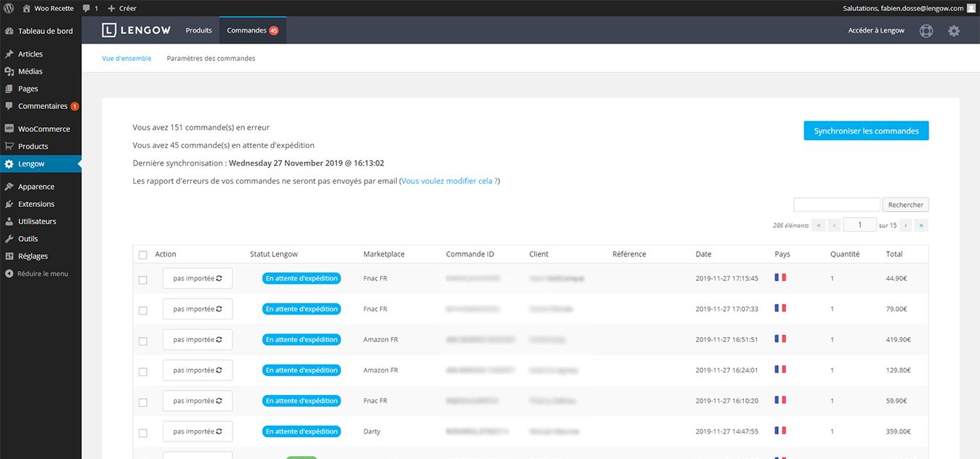Viewport: 980px width, 459px height.
Task: Click the Lengow logo
Action: click(136, 30)
